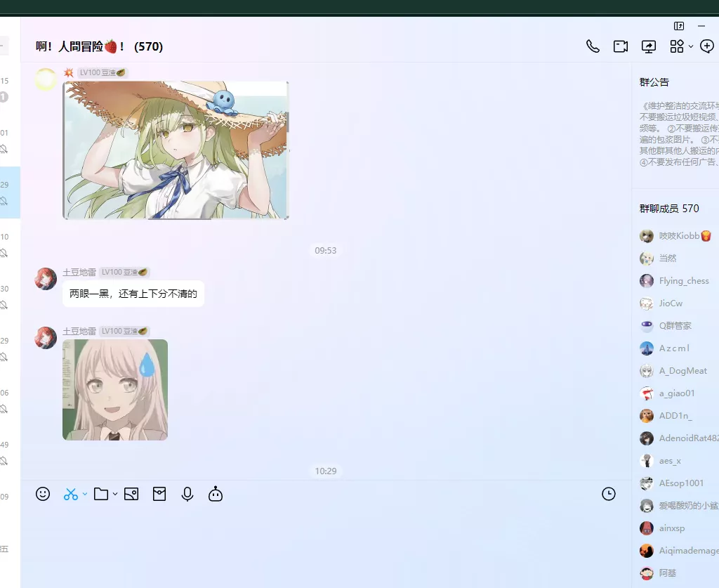This screenshot has height=588, width=719.
Task: Start a voice call in the group
Action: click(x=593, y=46)
